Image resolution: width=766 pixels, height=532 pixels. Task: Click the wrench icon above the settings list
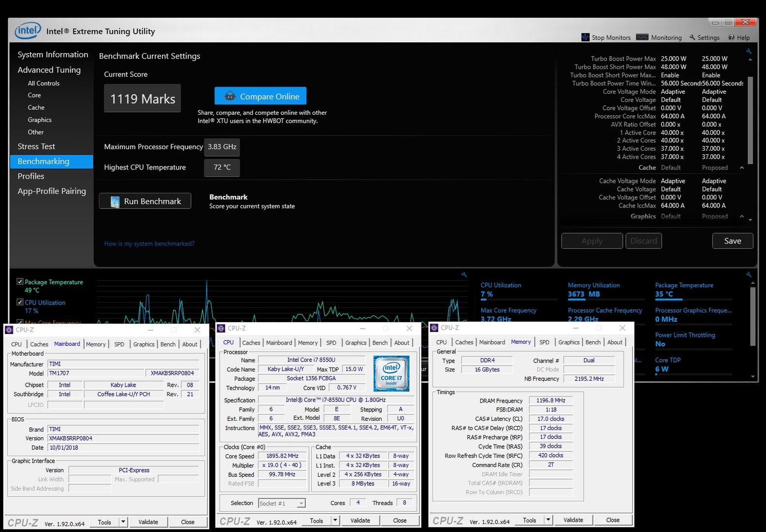pos(748,51)
